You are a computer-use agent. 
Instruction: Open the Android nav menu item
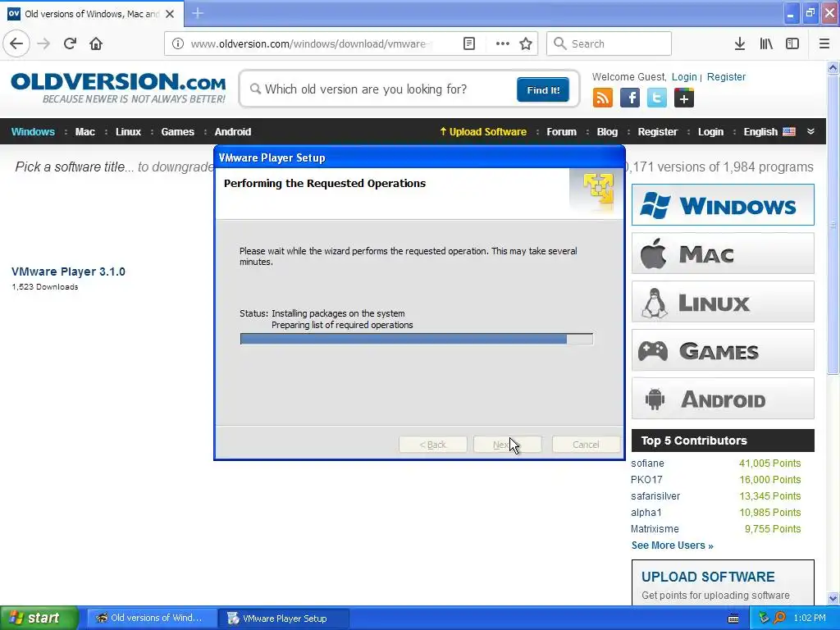click(232, 132)
